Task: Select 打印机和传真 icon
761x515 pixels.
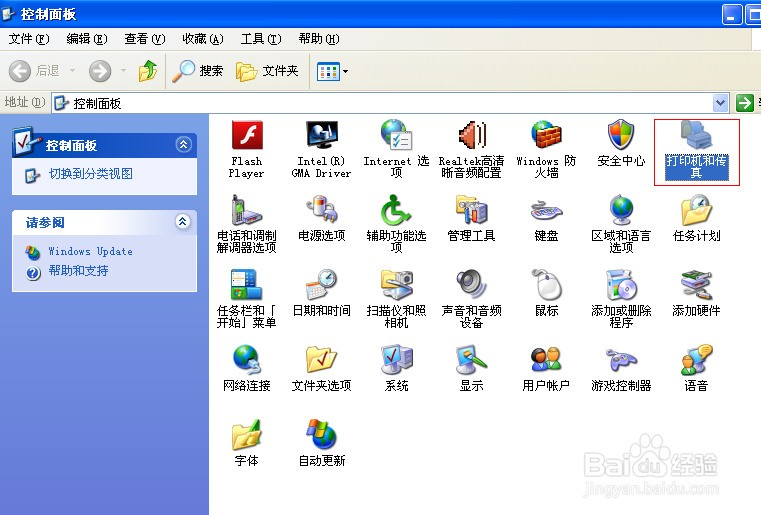Action: [696, 150]
